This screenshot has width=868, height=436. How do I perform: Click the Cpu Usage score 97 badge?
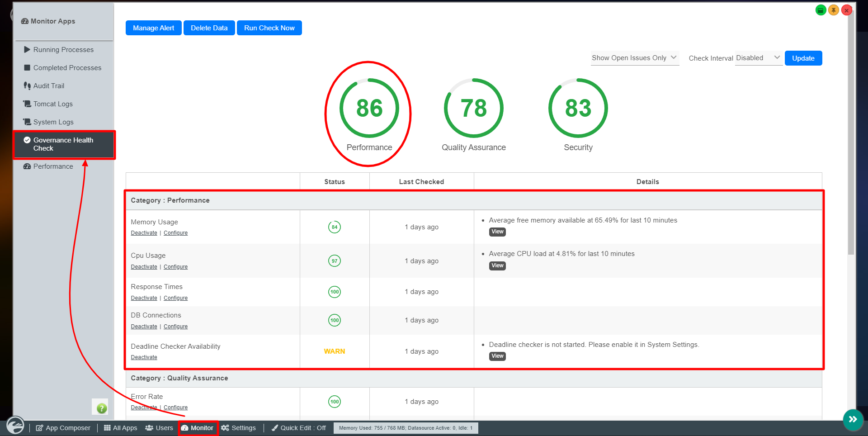point(334,261)
